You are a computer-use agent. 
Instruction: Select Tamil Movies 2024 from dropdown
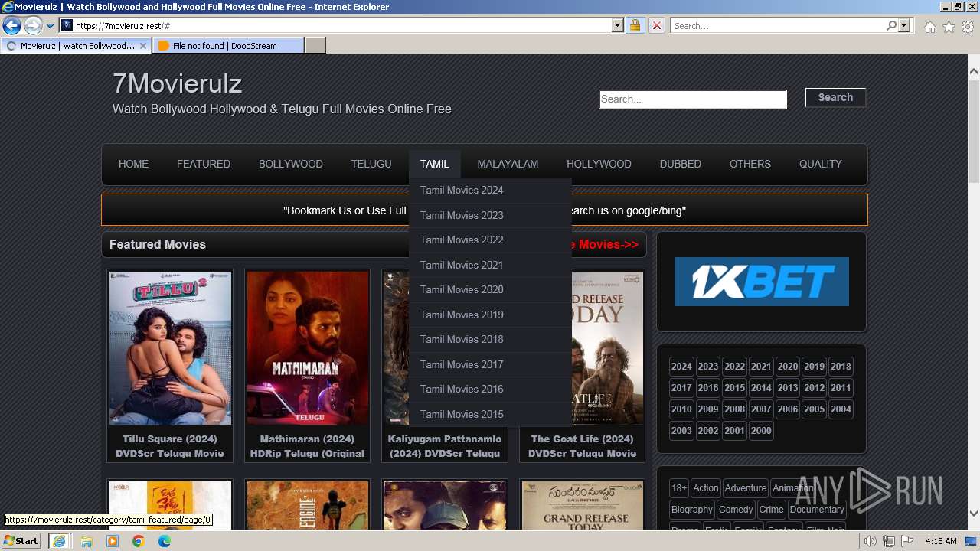(490, 191)
